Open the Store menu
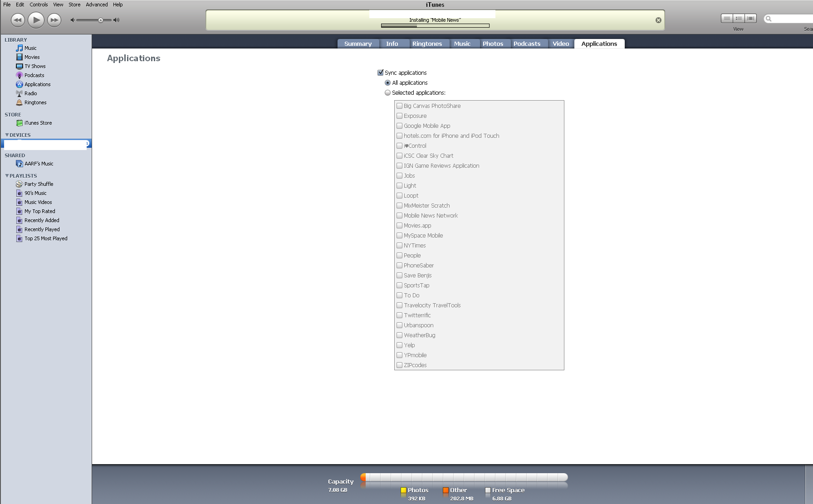 pyautogui.click(x=74, y=5)
